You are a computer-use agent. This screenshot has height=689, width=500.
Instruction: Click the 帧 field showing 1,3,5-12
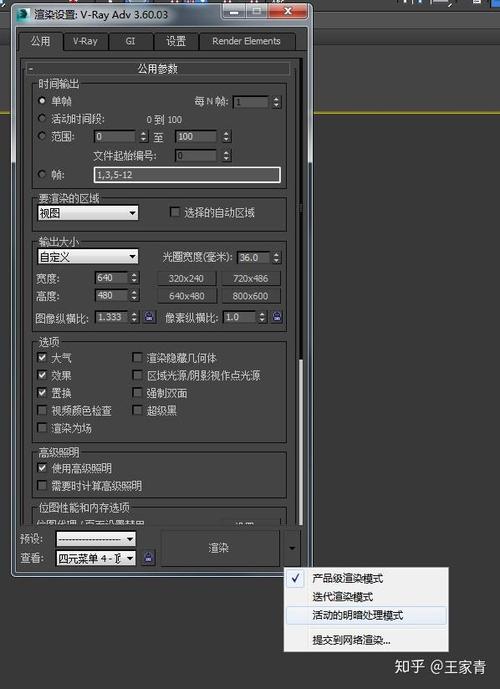tap(187, 174)
